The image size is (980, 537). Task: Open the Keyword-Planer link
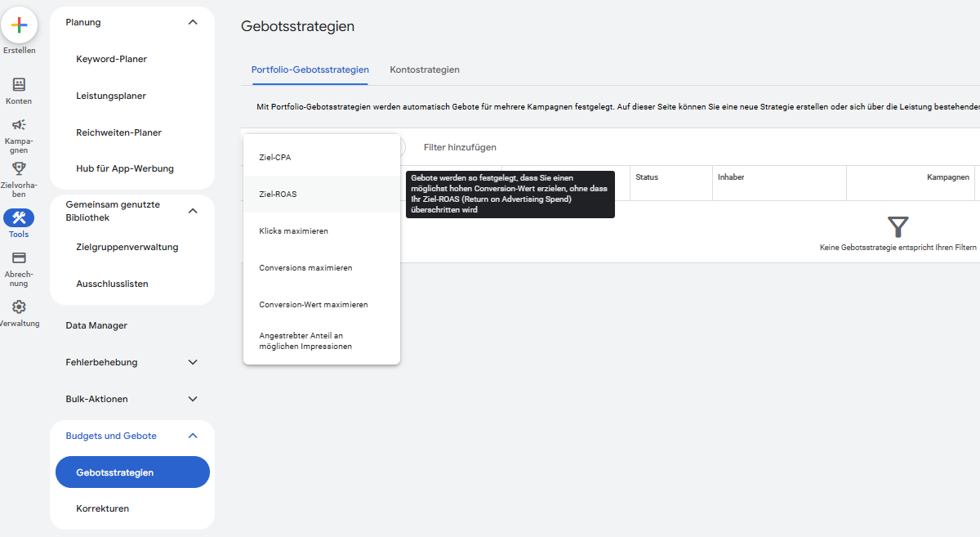(111, 59)
